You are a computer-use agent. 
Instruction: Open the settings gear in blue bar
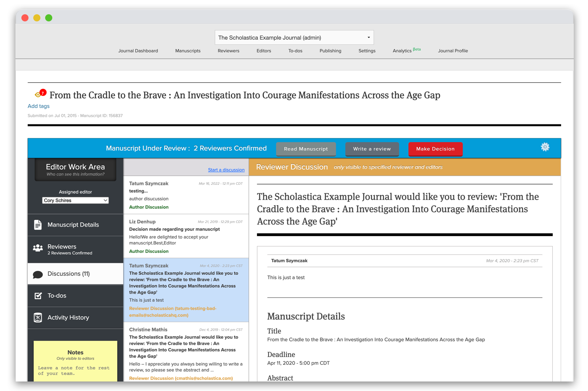coord(545,147)
